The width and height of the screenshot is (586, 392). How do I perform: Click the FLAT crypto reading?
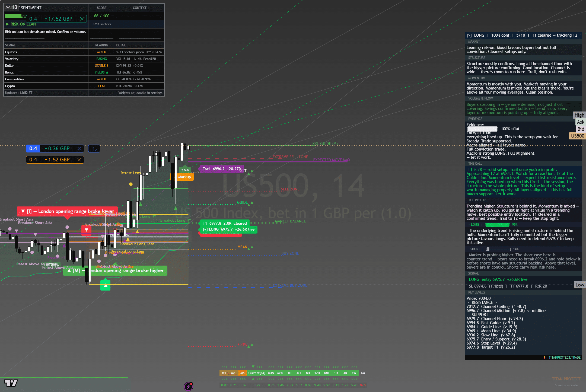(102, 86)
